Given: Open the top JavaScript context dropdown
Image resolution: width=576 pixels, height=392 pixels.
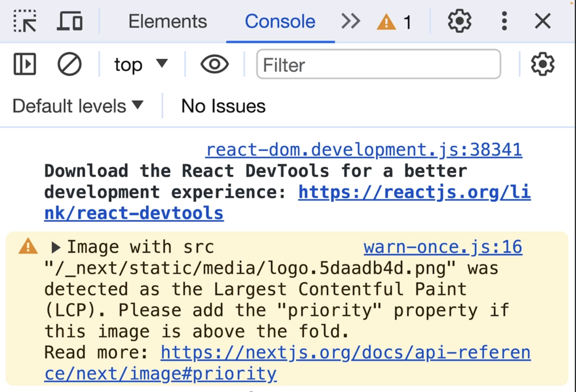Looking at the screenshot, I should click(141, 64).
